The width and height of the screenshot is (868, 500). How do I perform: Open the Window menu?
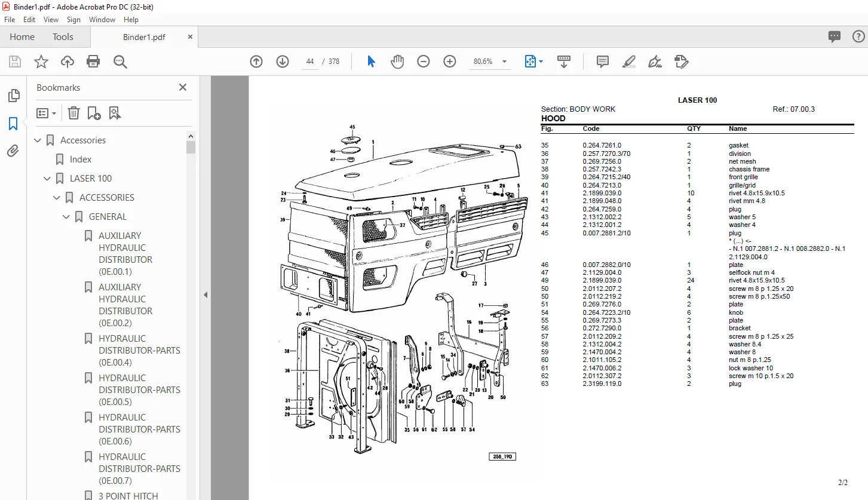click(102, 20)
